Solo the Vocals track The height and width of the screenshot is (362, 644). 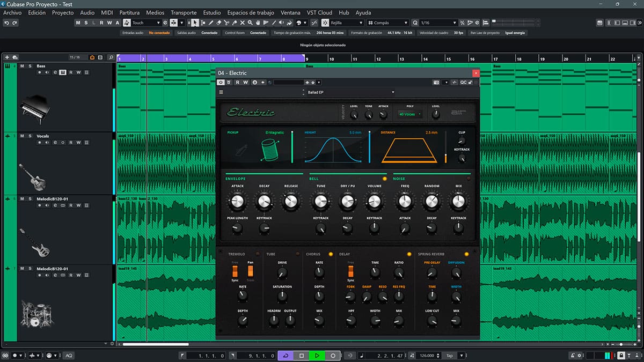(30, 136)
